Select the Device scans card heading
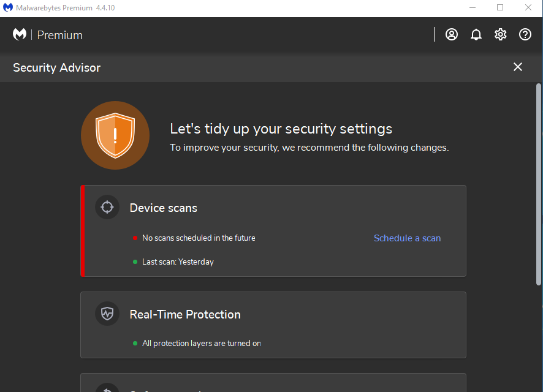The height and width of the screenshot is (392, 543). (164, 208)
